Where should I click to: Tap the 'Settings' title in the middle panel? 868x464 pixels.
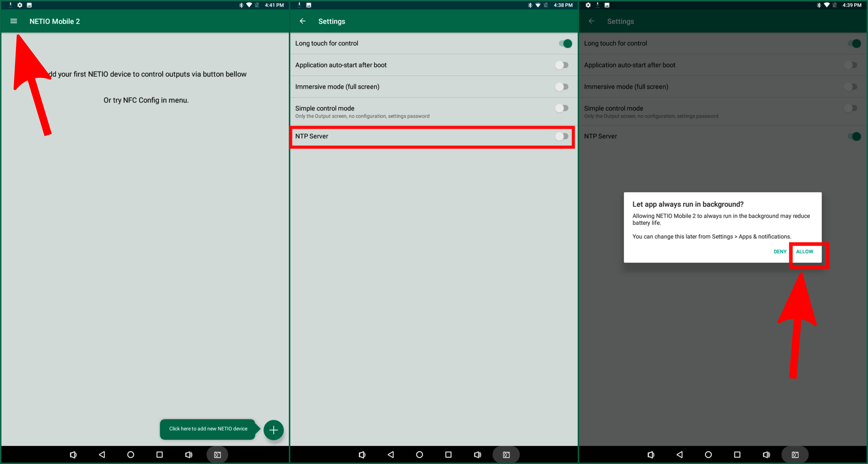pyautogui.click(x=332, y=21)
